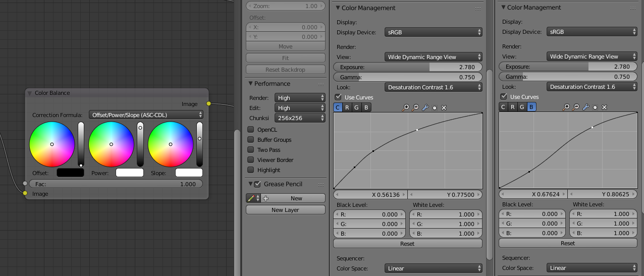Grab the Performance panel drag-grip icon

(x=321, y=84)
